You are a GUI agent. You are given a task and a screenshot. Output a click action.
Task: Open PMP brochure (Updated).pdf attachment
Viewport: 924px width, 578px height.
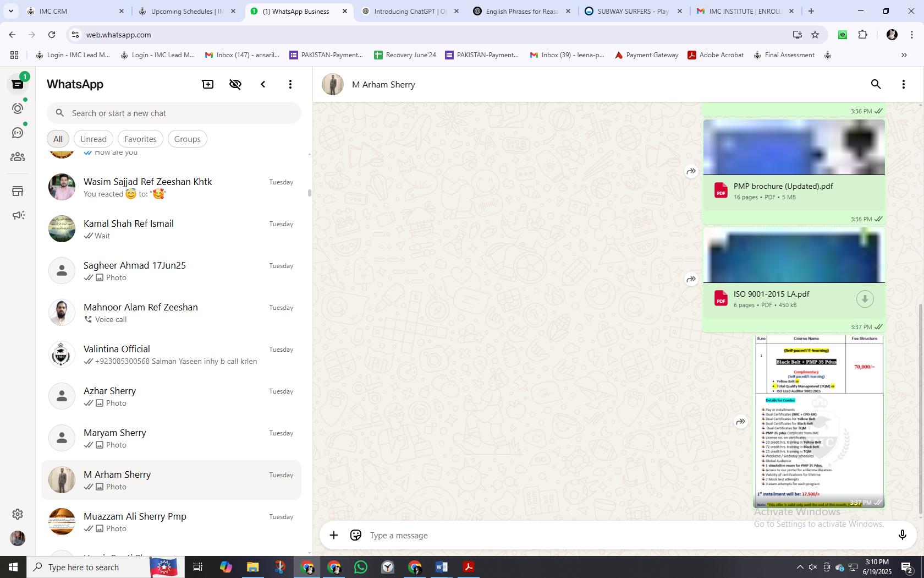794,191
